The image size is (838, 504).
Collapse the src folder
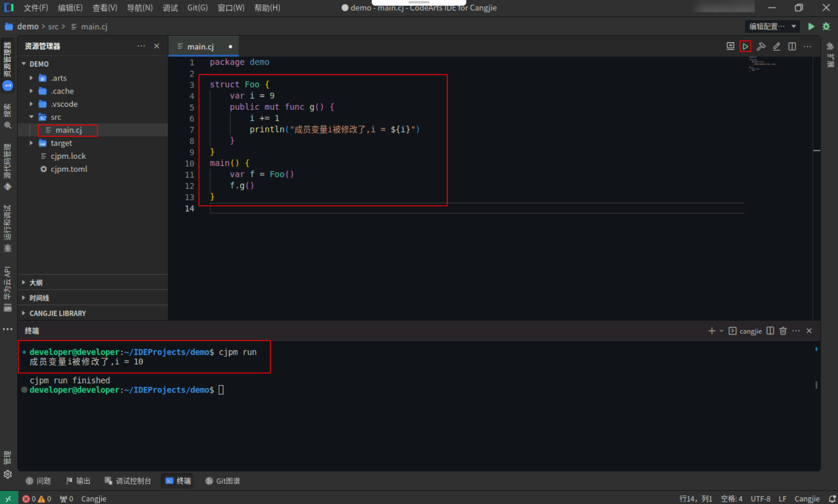tap(31, 117)
